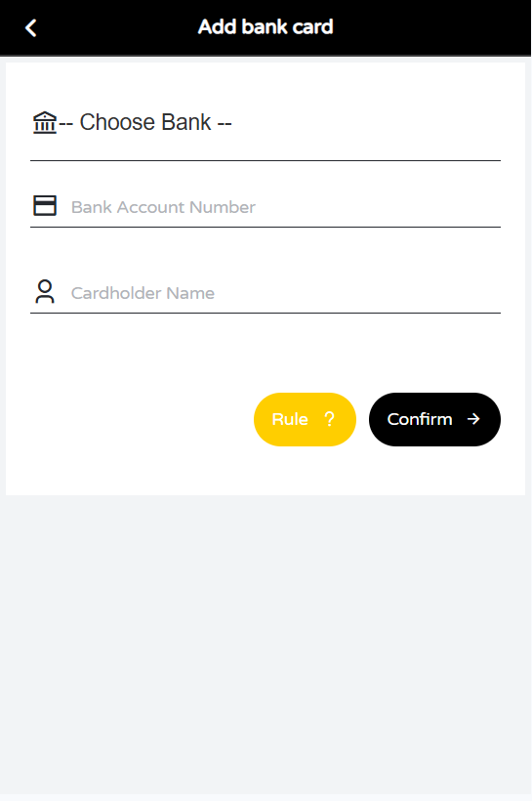532x801 pixels.
Task: Focus the Bank Account Number field
Action: point(266,206)
